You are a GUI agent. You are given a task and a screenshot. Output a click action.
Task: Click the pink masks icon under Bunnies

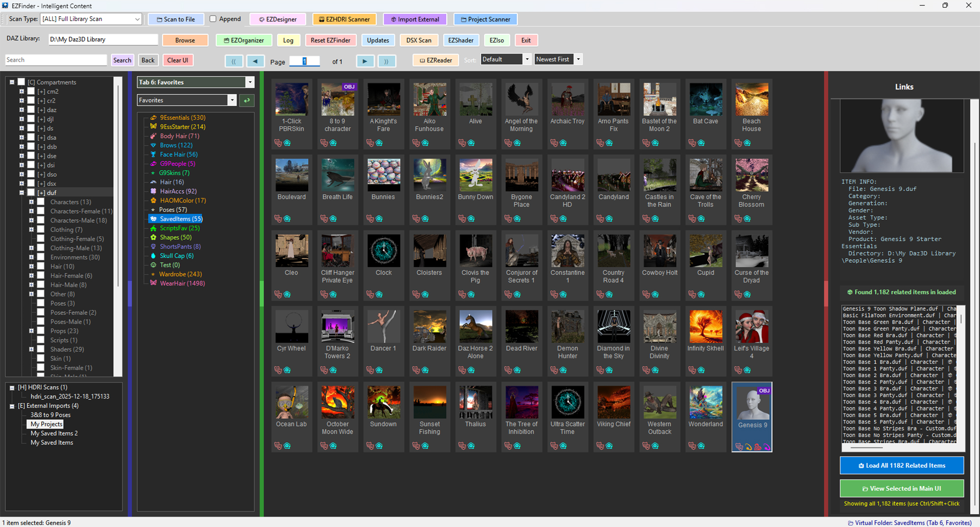coord(370,219)
